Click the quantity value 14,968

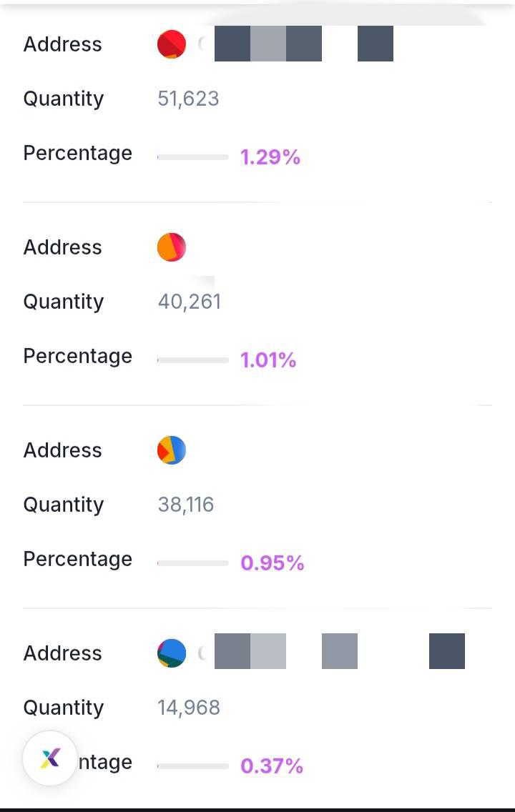pyautogui.click(x=189, y=708)
